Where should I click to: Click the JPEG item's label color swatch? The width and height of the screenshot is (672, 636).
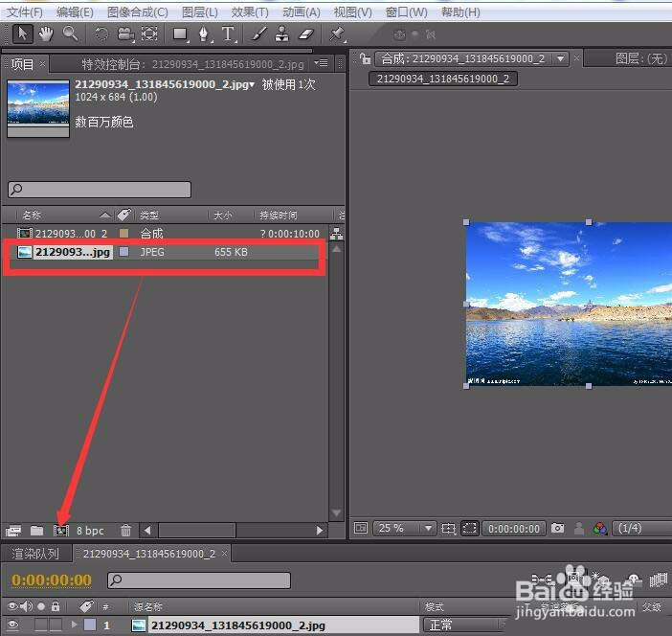pos(123,251)
